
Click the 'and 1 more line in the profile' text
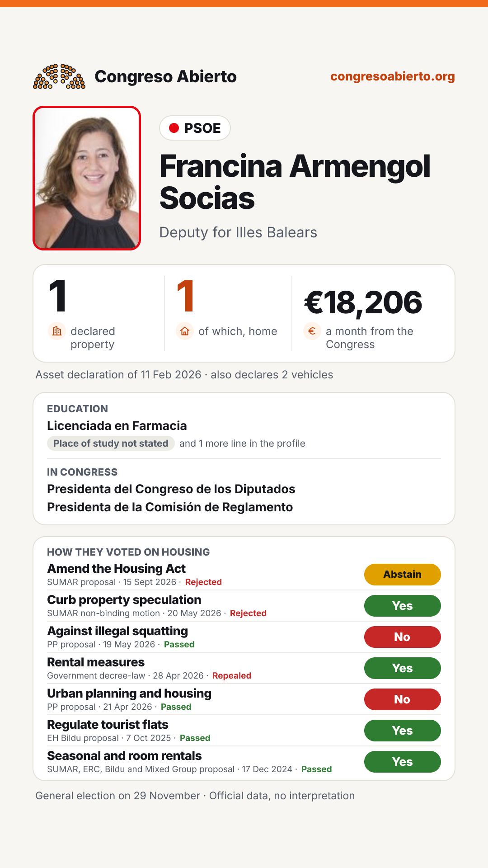(242, 443)
